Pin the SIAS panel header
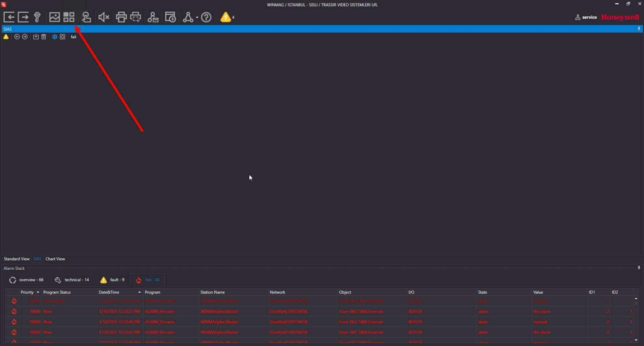Viewport: 644px width, 346px height. (639, 29)
